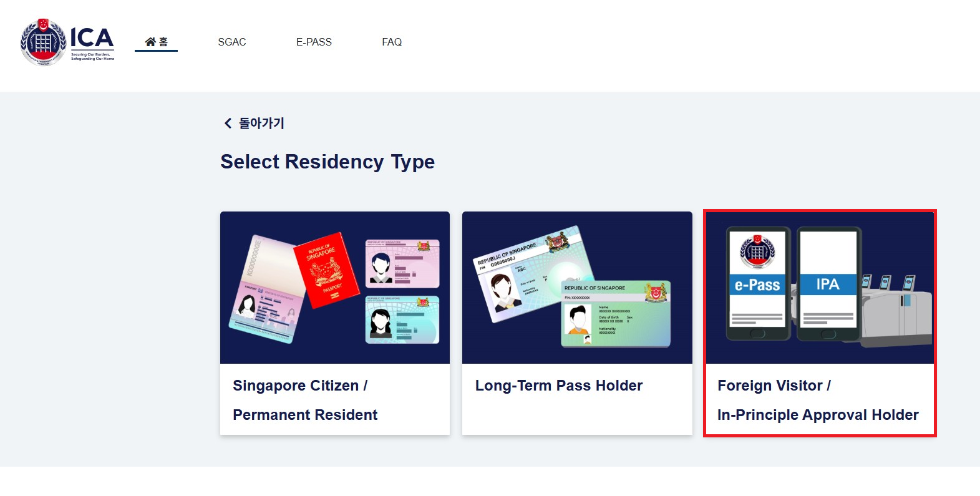Click the blue identity card illustration

[402, 319]
